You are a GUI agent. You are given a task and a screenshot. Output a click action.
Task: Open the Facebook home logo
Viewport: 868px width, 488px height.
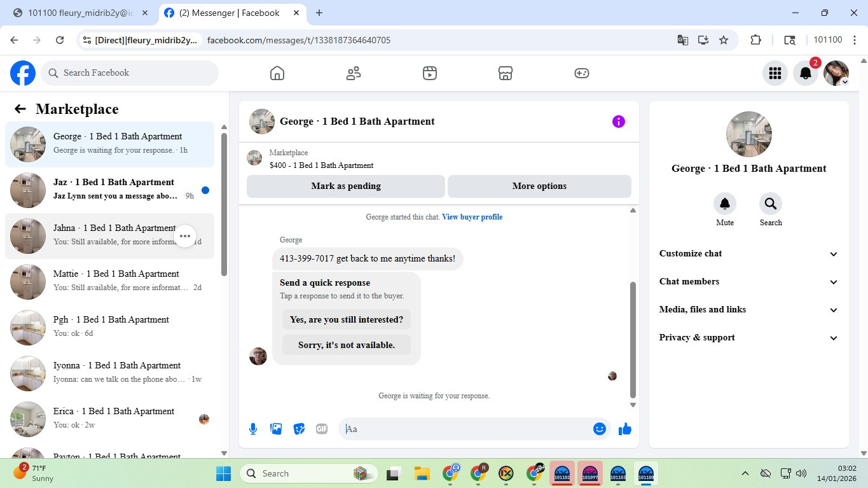(23, 73)
